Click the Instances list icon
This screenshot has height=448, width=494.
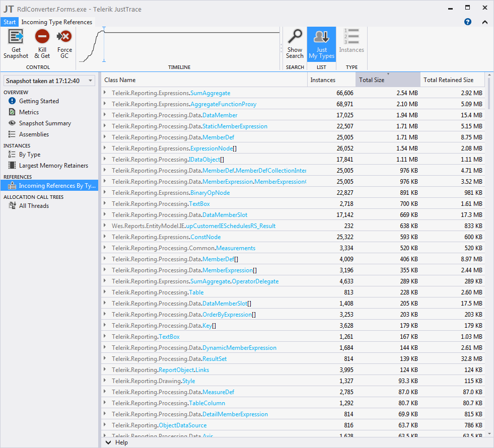(351, 37)
